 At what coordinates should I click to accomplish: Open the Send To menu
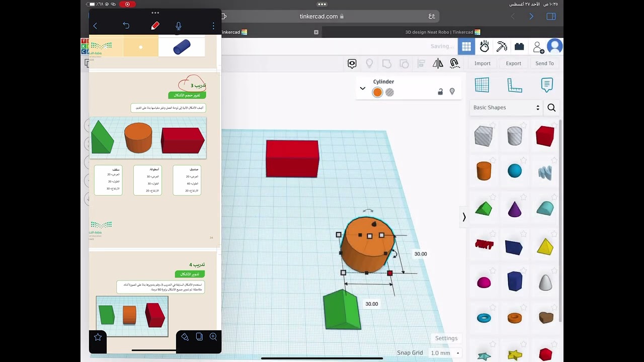coord(544,63)
